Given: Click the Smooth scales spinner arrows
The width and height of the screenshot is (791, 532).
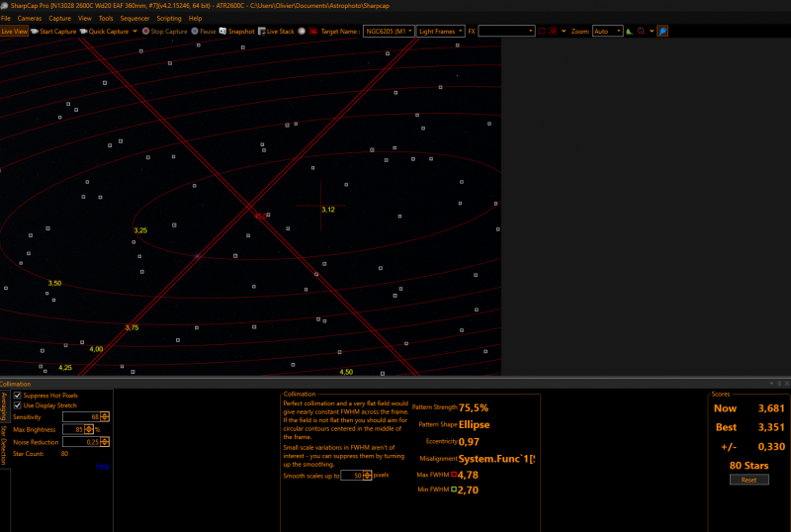Looking at the screenshot, I should coord(367,475).
